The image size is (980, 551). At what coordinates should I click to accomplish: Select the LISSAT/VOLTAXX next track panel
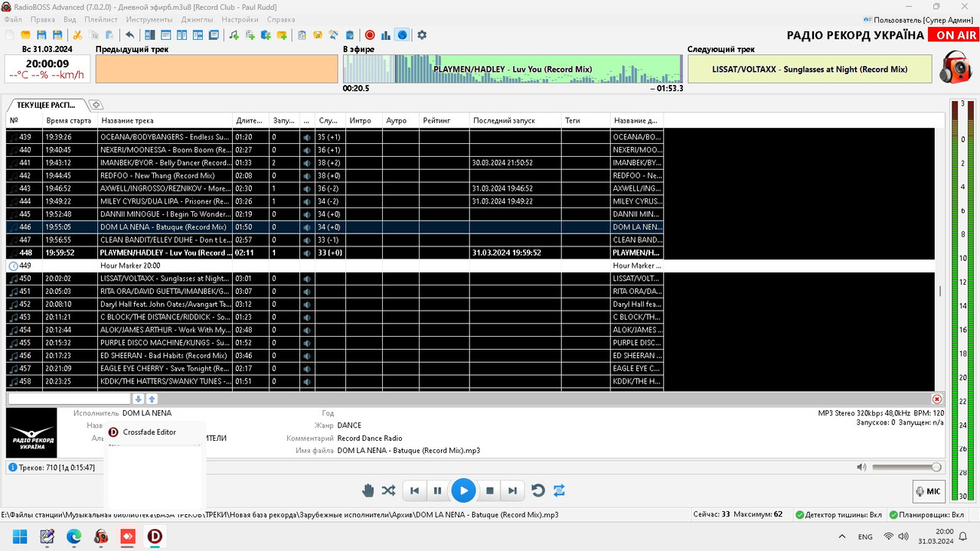(x=810, y=69)
